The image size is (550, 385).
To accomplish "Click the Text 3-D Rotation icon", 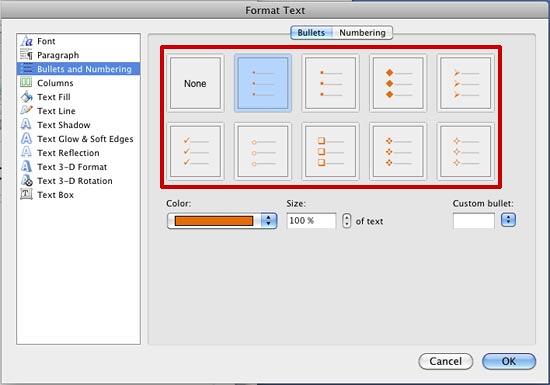I will (26, 181).
